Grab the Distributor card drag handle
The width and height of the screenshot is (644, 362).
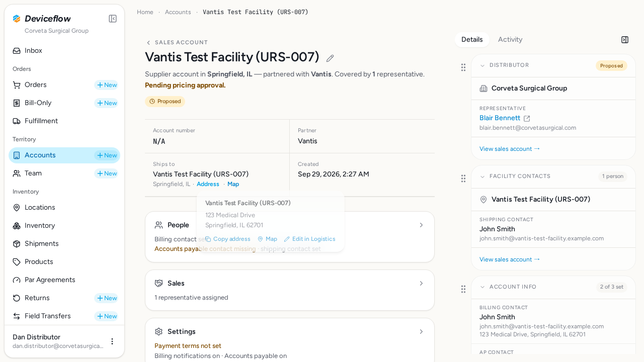pyautogui.click(x=463, y=67)
